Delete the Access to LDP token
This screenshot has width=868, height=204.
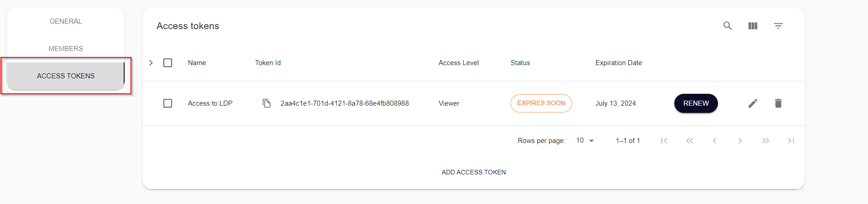click(778, 103)
